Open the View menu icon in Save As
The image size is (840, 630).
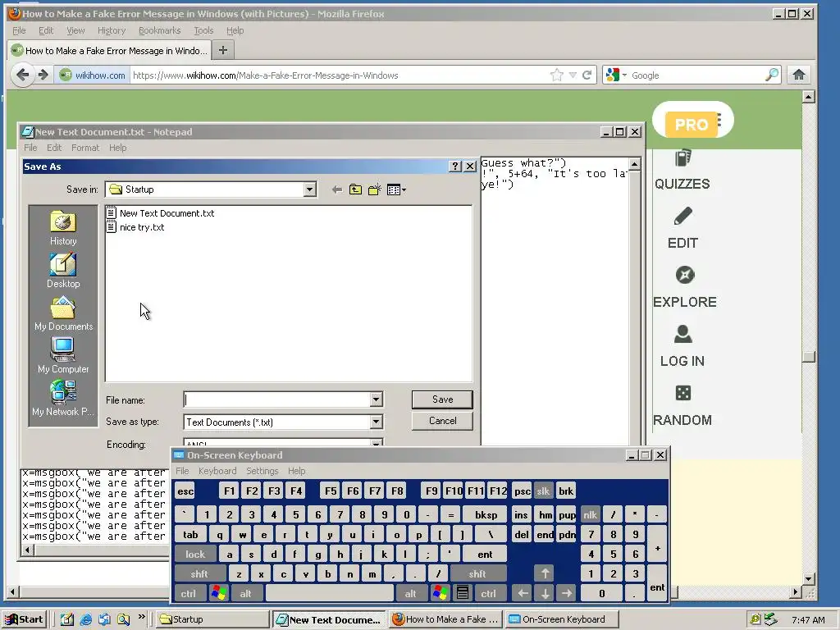tap(396, 189)
